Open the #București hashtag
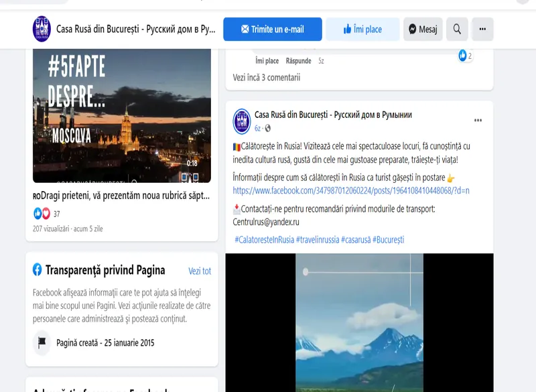 (389, 240)
